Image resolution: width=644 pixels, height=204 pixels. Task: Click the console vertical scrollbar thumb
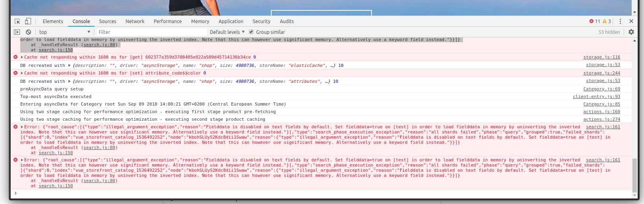click(x=634, y=175)
